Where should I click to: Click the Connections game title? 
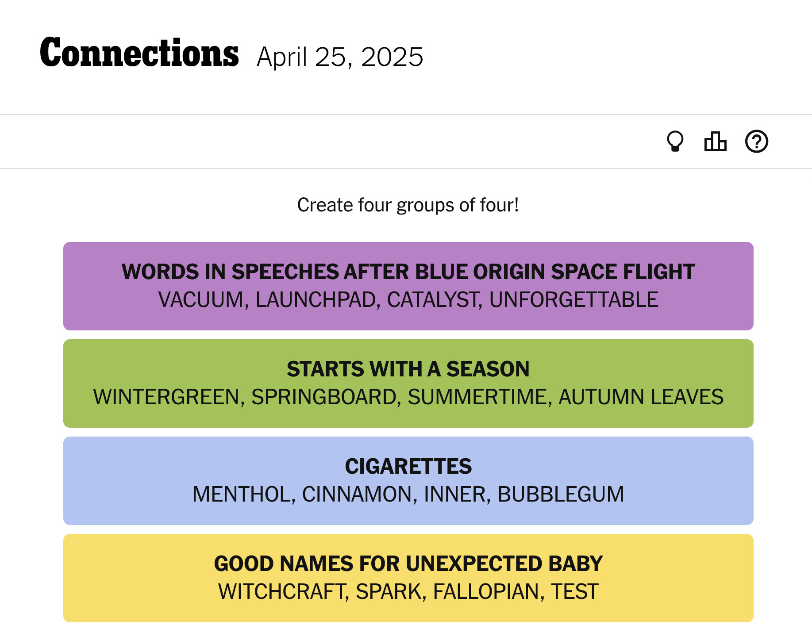click(x=139, y=53)
